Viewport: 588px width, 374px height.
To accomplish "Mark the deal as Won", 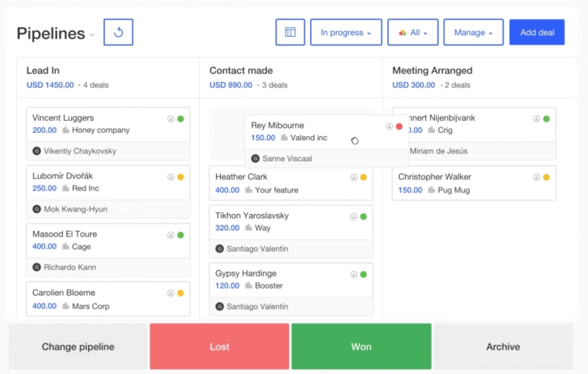I will pyautogui.click(x=361, y=346).
